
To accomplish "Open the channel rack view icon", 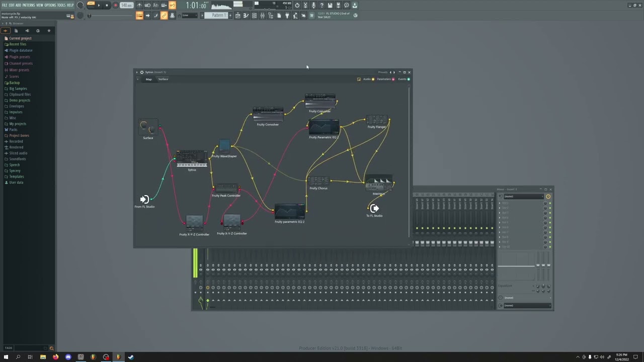I will tap(254, 16).
